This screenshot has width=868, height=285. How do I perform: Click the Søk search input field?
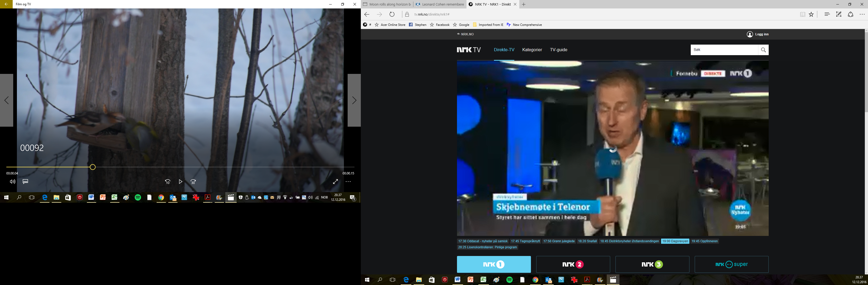tap(724, 50)
